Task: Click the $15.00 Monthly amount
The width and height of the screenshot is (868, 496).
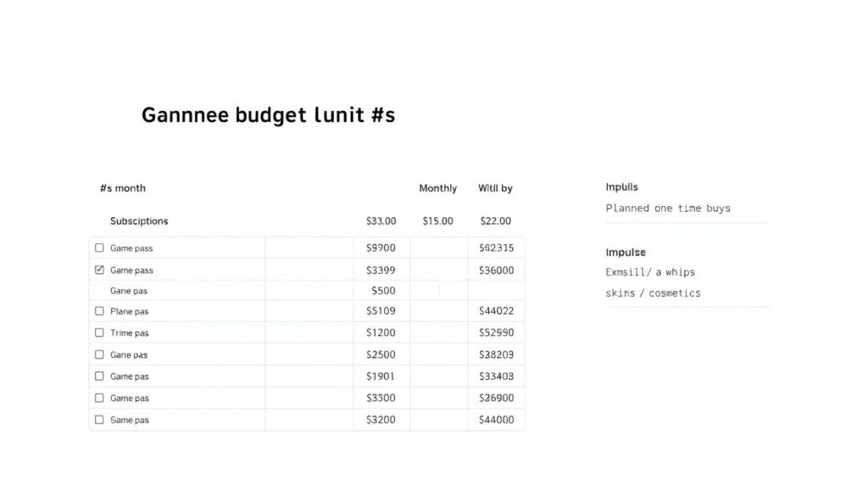Action: click(437, 220)
